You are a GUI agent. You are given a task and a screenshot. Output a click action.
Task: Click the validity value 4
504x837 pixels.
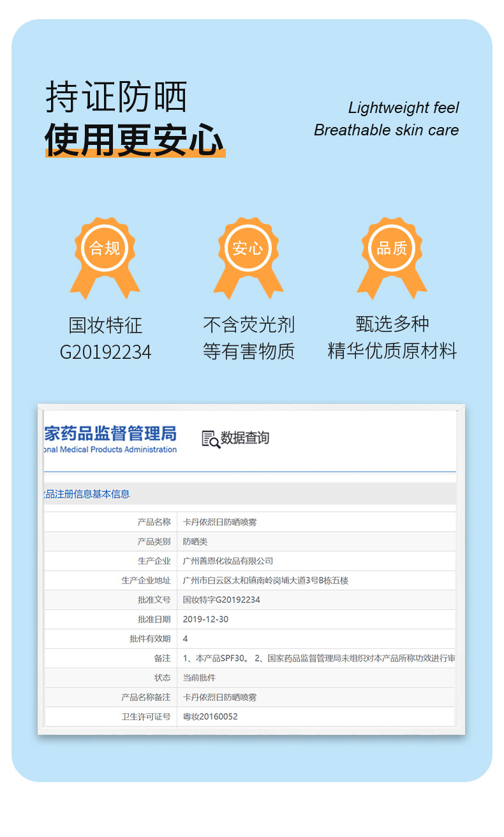tap(185, 638)
